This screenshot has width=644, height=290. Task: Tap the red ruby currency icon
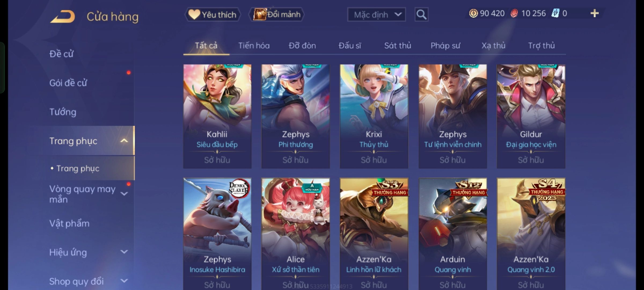514,13
